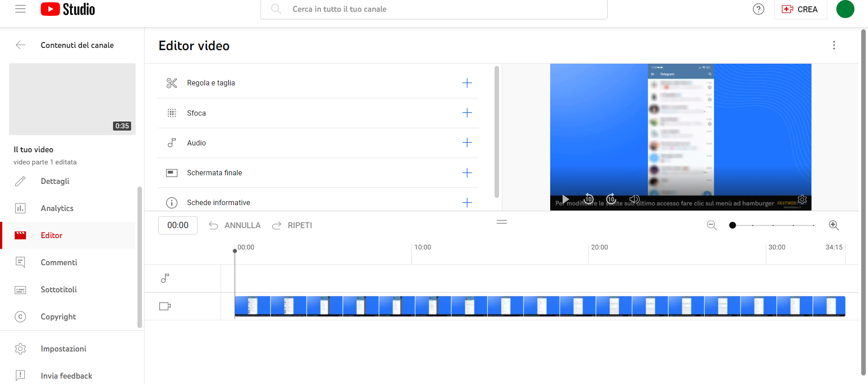Add a blur with Sfoca plus

coord(467,113)
